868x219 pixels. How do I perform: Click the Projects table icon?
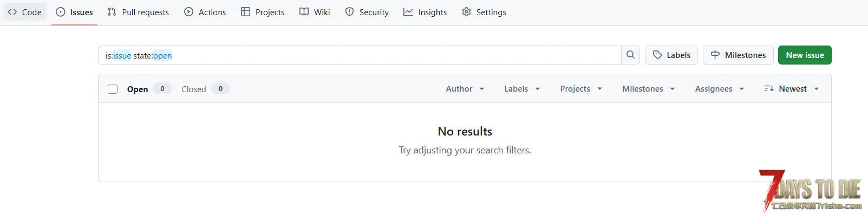tap(245, 12)
